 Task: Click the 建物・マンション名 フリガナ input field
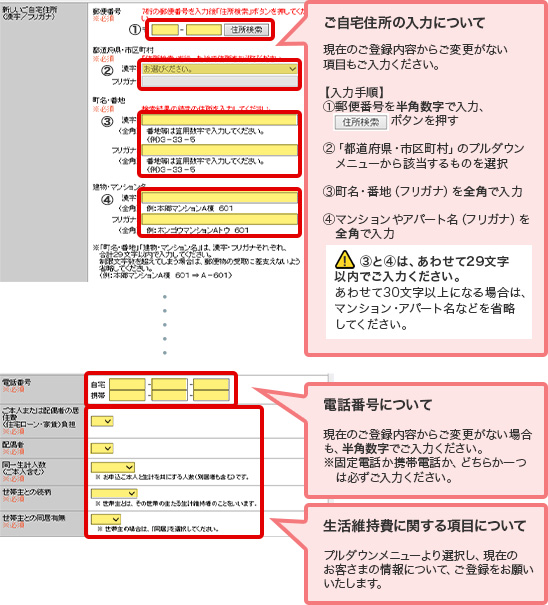click(220, 220)
